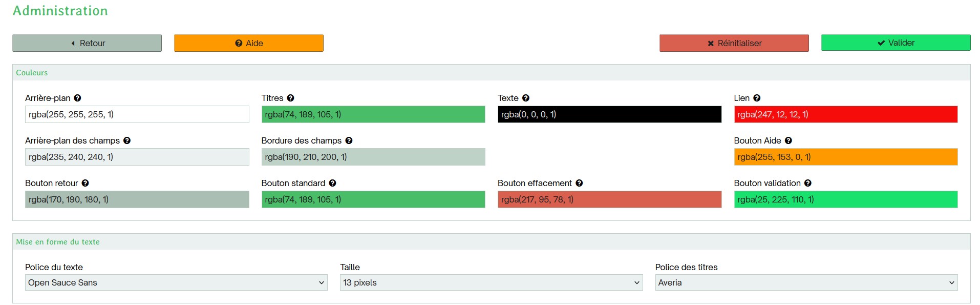
Task: Click the question mark beside Titres
Action: coord(290,98)
